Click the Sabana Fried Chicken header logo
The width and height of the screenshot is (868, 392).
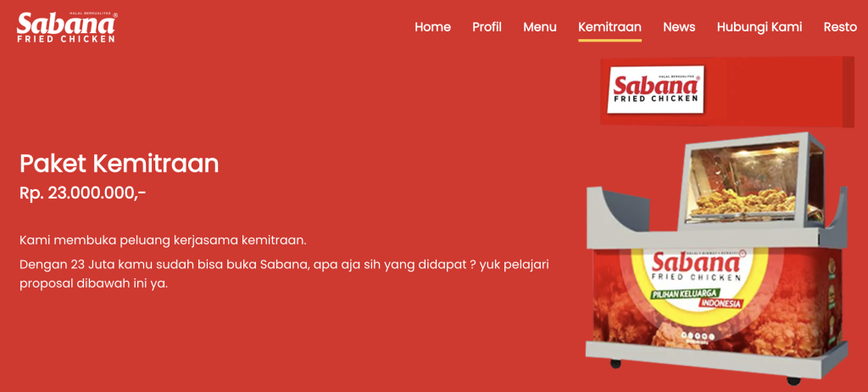[67, 27]
